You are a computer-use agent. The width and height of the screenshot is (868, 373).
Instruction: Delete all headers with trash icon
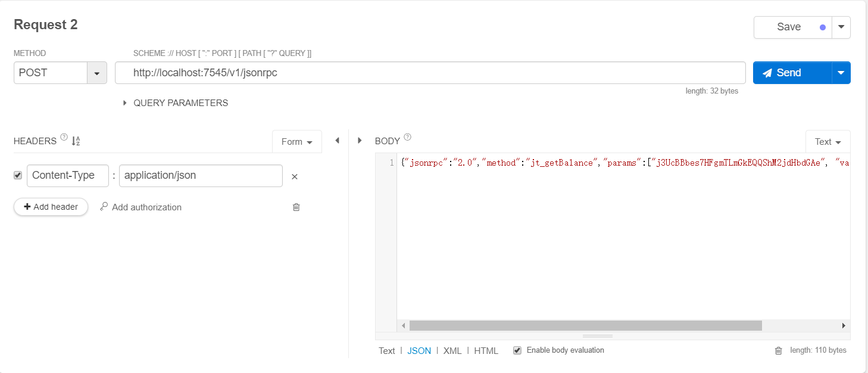pos(296,207)
